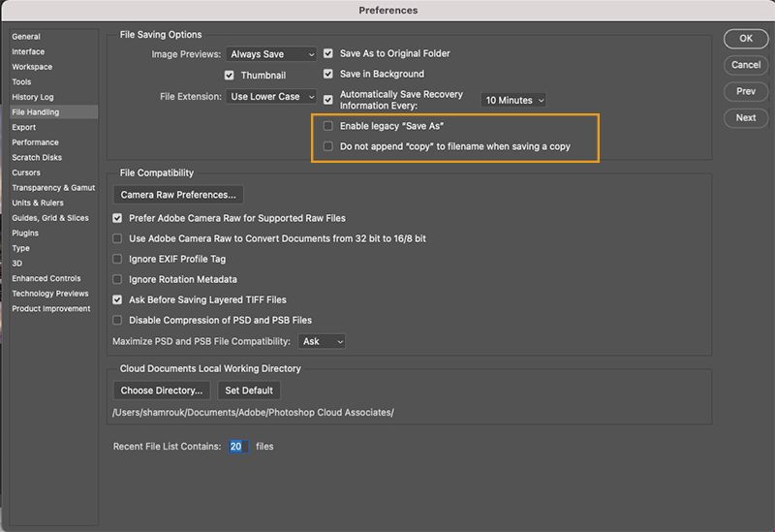Enable legacy "Save As" checkbox
The image size is (775, 532).
click(327, 126)
